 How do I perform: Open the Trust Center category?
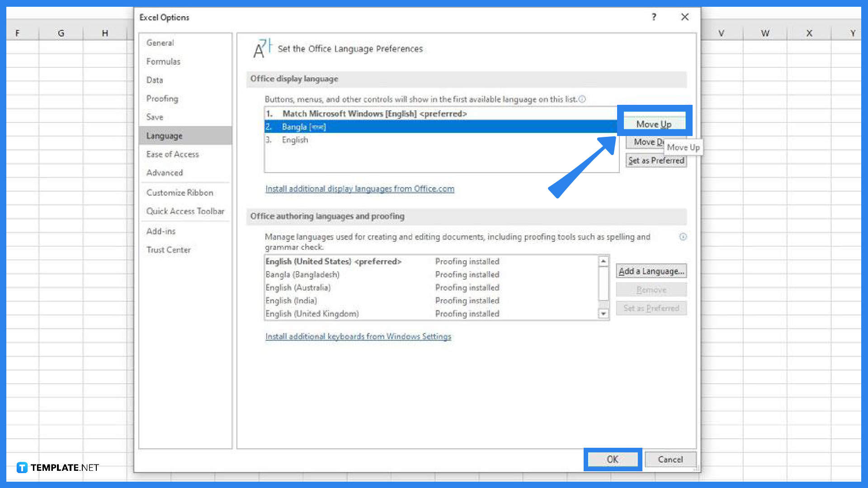pos(168,249)
